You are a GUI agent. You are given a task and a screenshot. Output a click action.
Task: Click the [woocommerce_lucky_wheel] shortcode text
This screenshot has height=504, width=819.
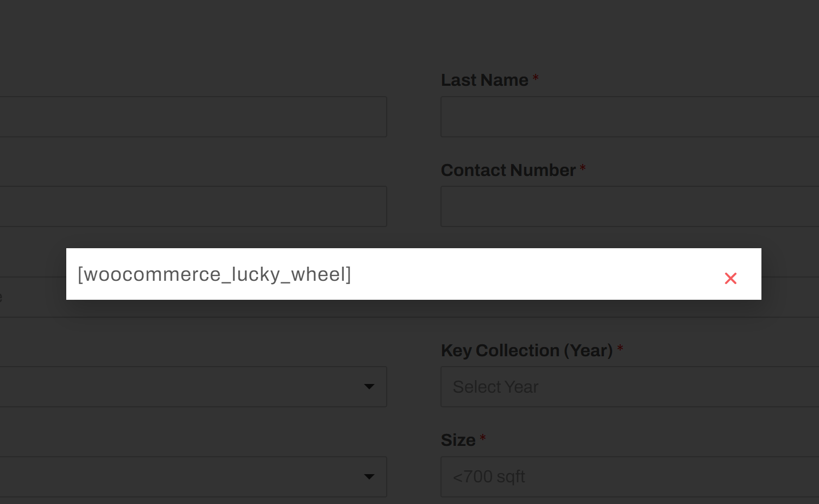point(215,274)
